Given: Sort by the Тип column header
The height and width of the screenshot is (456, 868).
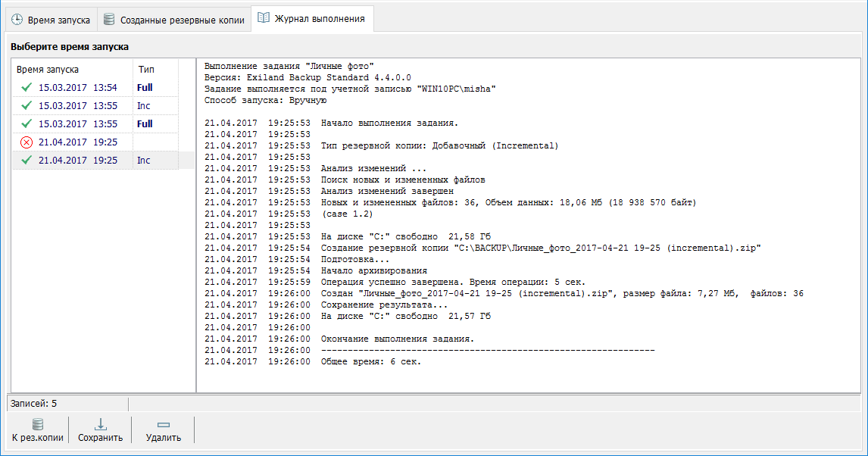Looking at the screenshot, I should point(146,69).
